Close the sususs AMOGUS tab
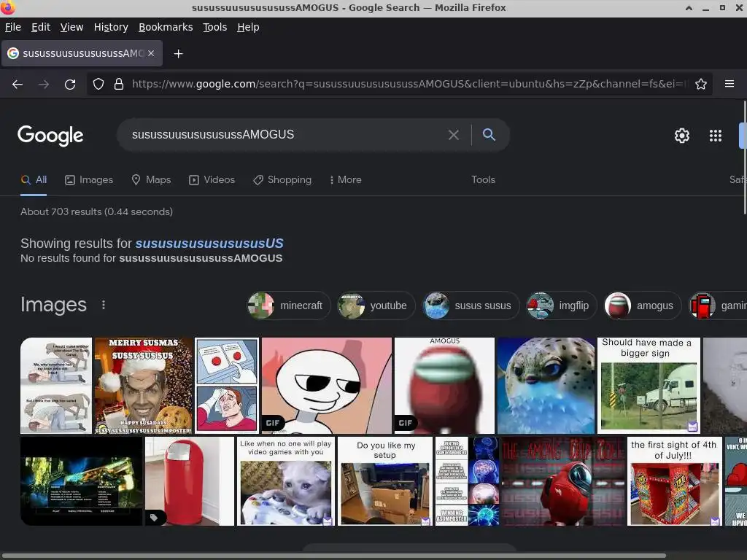The image size is (747, 560). click(x=151, y=53)
